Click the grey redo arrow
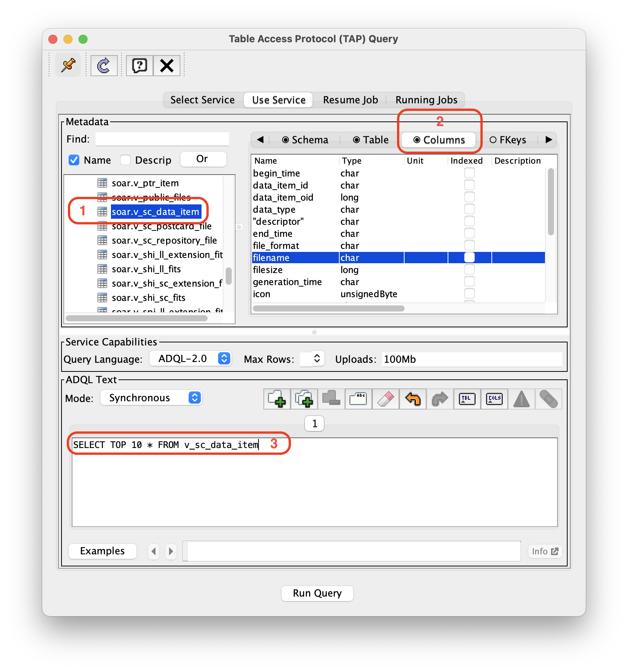The width and height of the screenshot is (628, 672). [x=440, y=399]
